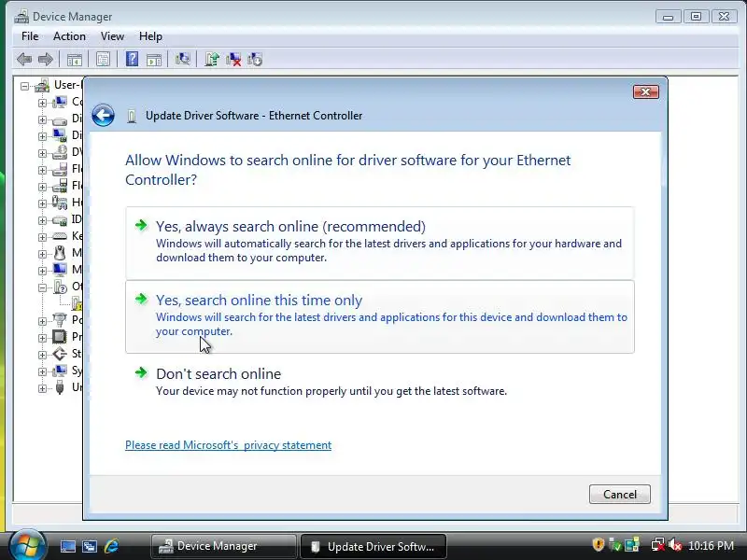Screen dimensions: 747x560
Task: Click Update Driver Softw... taskbar button
Action: 373,546
